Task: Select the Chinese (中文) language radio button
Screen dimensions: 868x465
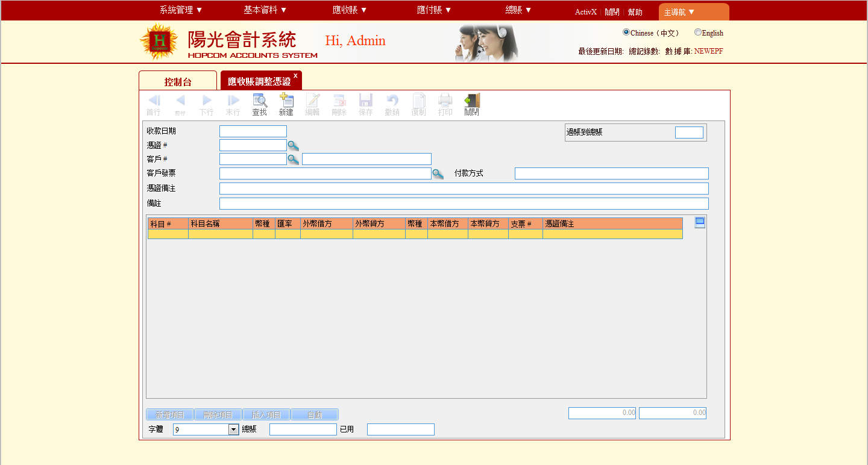Action: click(626, 33)
